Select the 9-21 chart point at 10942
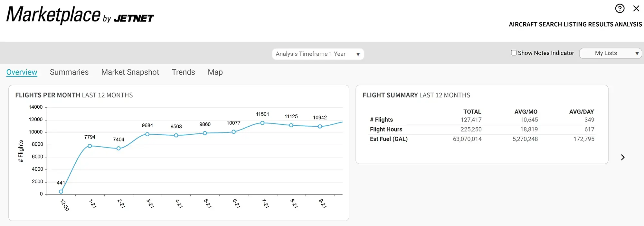 [x=320, y=126]
